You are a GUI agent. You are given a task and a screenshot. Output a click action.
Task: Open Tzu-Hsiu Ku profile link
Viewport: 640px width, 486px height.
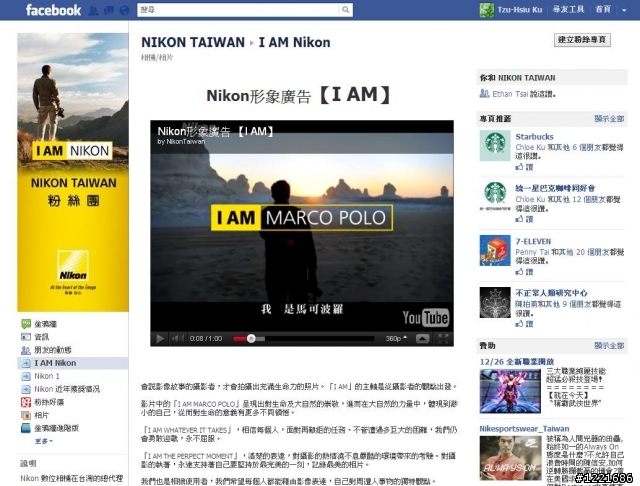point(520,10)
